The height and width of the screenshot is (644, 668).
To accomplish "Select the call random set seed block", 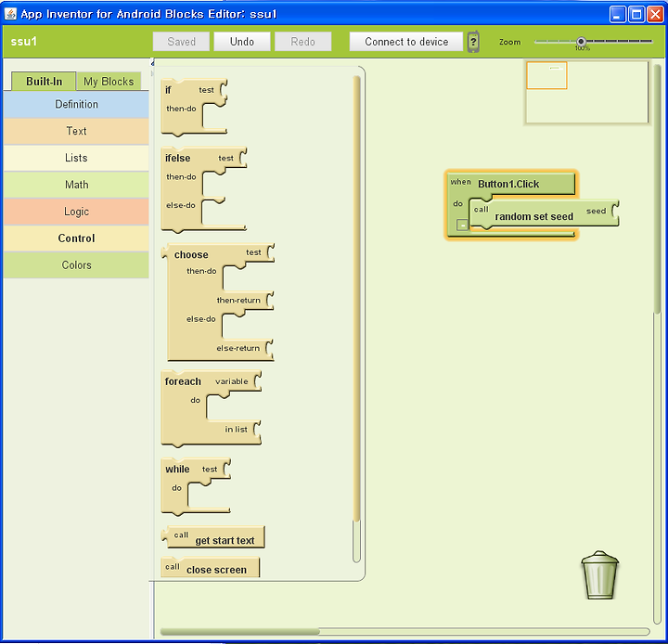I will [544, 213].
